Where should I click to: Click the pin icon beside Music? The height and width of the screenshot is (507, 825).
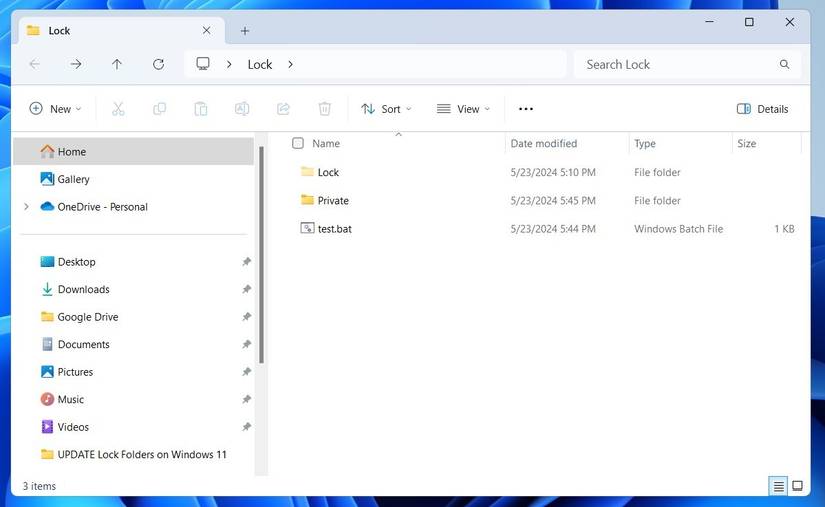click(246, 399)
